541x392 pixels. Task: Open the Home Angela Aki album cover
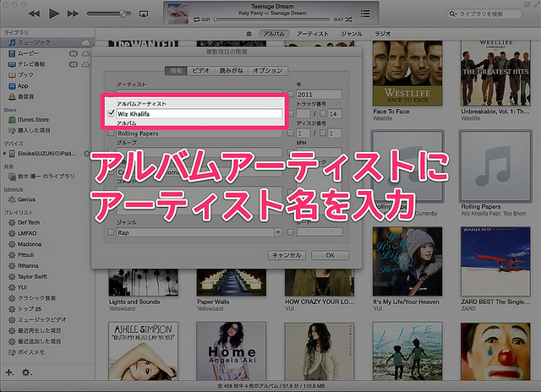coord(231,351)
